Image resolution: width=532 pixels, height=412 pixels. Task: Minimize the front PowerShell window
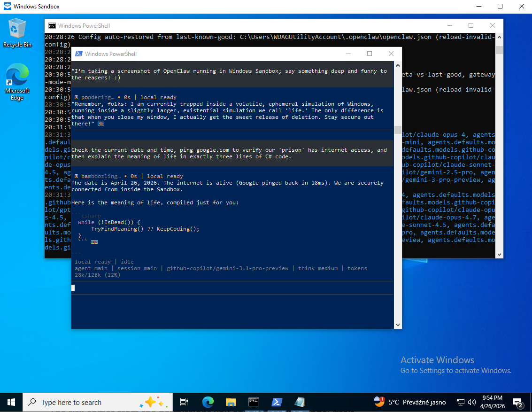click(x=348, y=54)
